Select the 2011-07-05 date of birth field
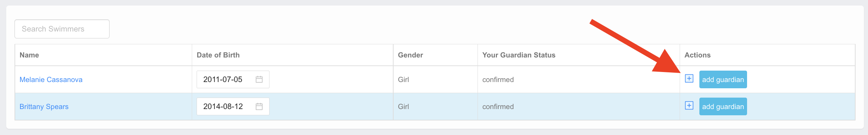The image size is (868, 135). click(x=233, y=80)
